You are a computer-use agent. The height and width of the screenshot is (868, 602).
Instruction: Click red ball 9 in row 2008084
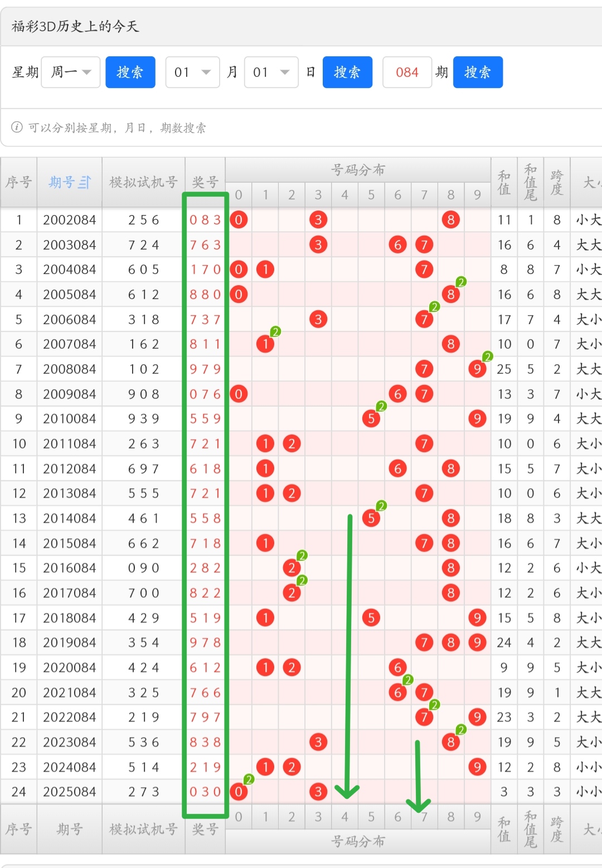[477, 369]
